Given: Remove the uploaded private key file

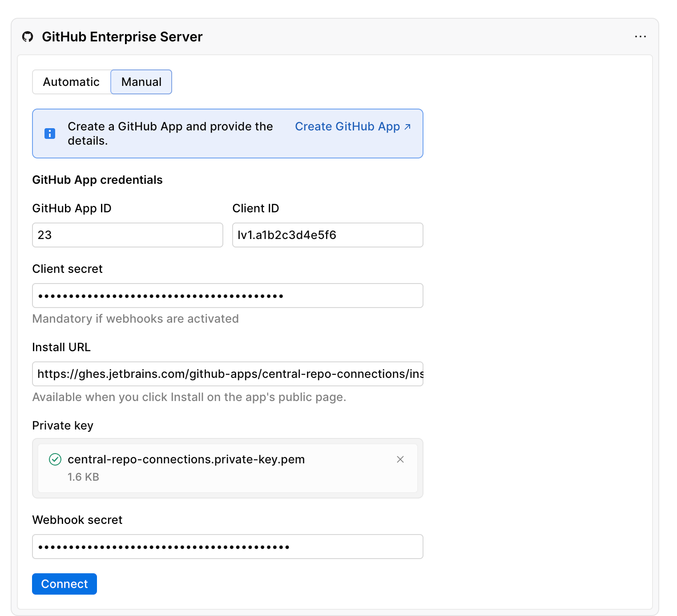Looking at the screenshot, I should tap(400, 459).
